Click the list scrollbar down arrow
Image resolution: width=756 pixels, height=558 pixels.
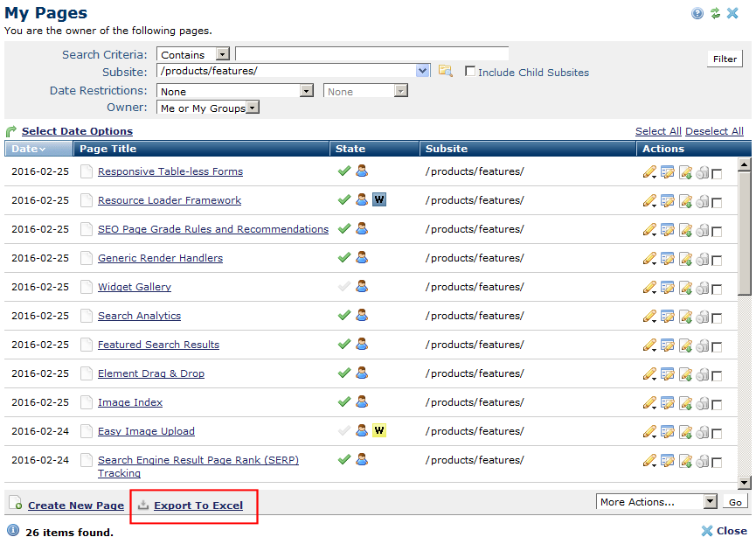(745, 482)
